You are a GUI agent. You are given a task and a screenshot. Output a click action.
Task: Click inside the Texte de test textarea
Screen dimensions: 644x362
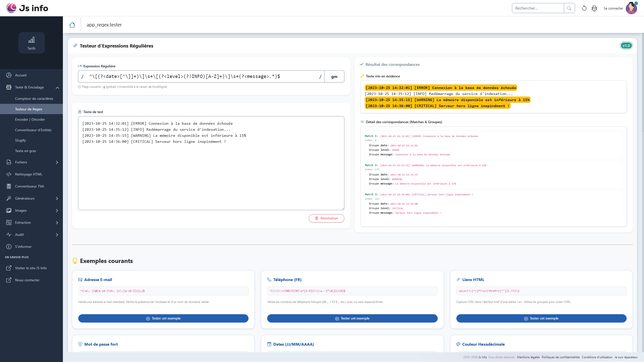tap(211, 163)
